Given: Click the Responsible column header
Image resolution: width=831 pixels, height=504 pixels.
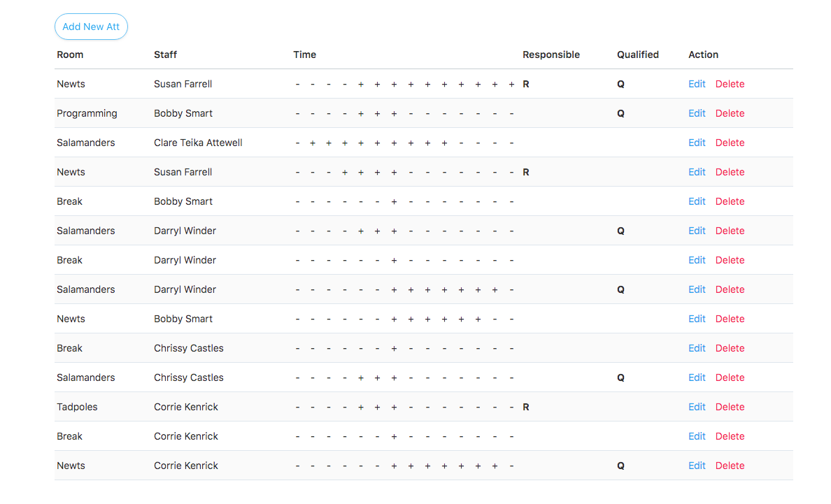Looking at the screenshot, I should [x=551, y=55].
